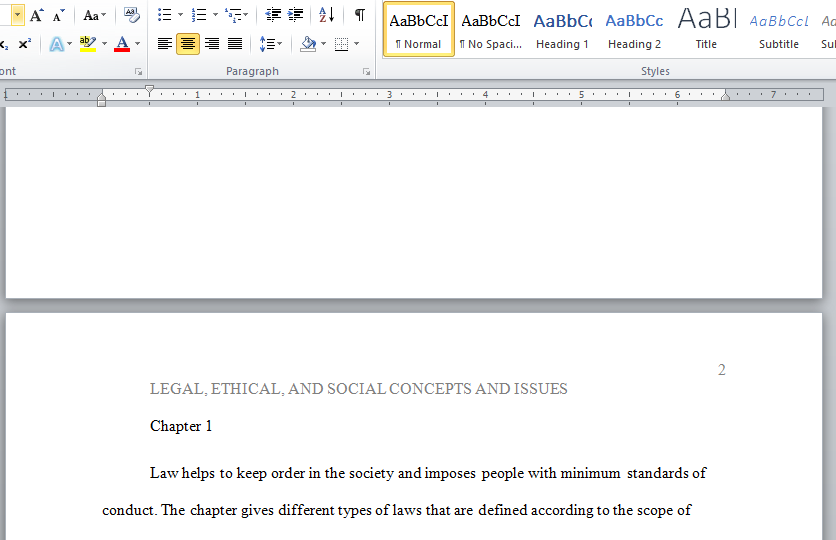Click the Borders icon
This screenshot has width=836, height=540.
(341, 44)
